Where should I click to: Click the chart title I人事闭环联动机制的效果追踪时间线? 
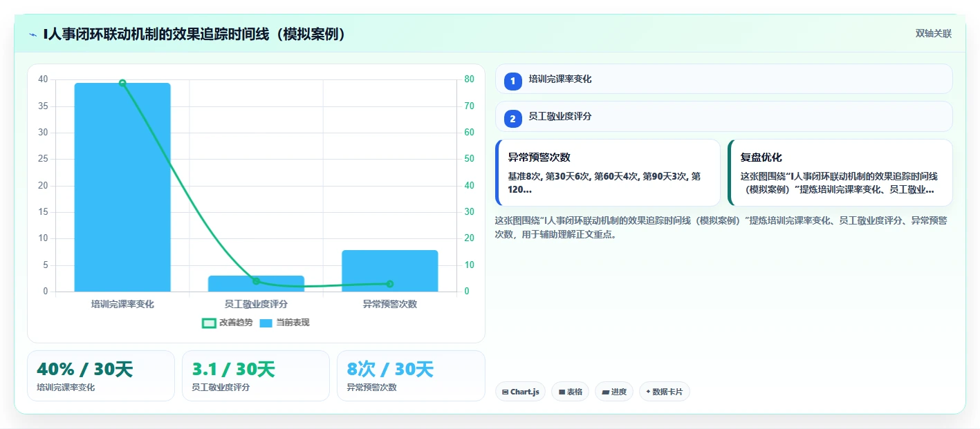click(x=194, y=34)
